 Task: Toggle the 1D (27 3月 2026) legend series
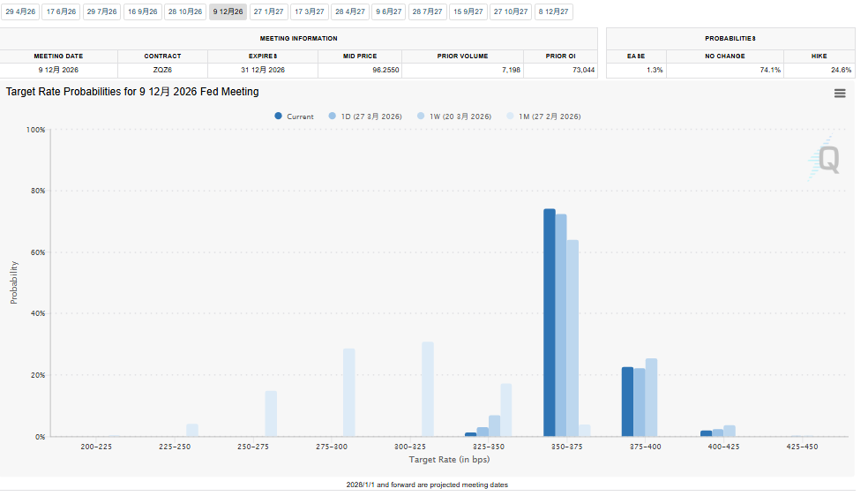click(x=365, y=116)
